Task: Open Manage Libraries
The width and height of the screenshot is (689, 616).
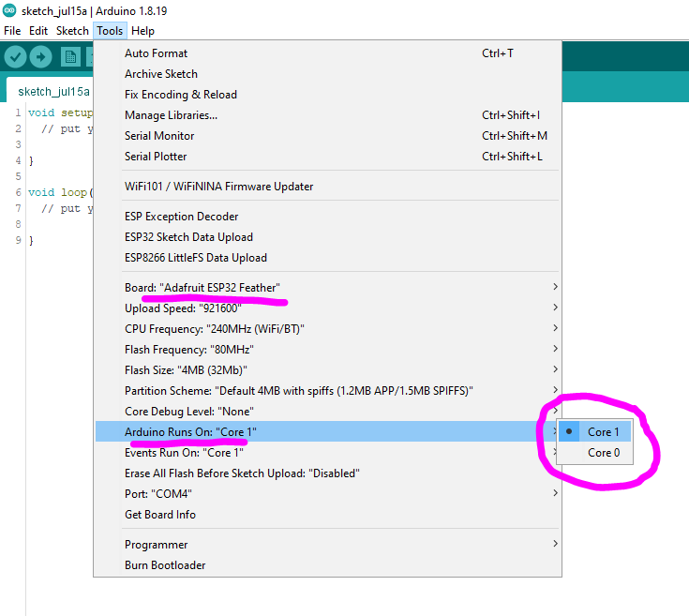Action: [328, 115]
